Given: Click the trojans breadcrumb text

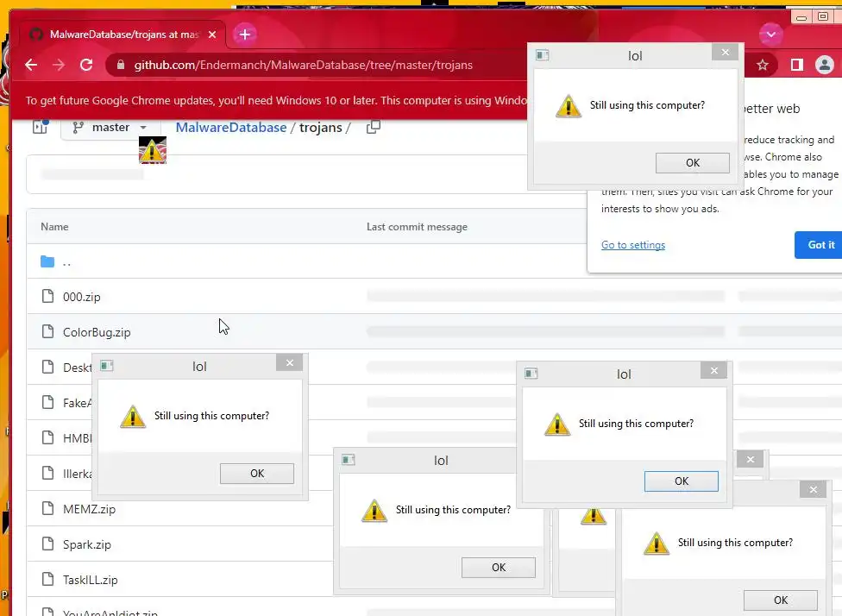Looking at the screenshot, I should tap(321, 128).
